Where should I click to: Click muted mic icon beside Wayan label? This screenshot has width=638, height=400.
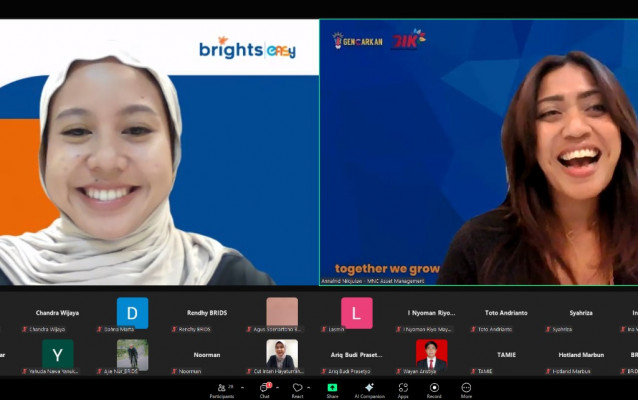tap(399, 371)
